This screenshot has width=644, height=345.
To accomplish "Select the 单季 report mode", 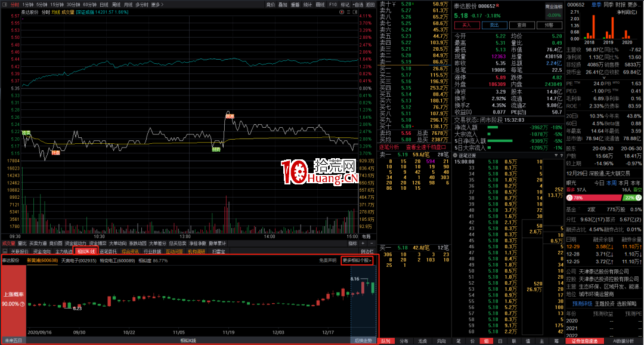I will pyautogui.click(x=596, y=5).
